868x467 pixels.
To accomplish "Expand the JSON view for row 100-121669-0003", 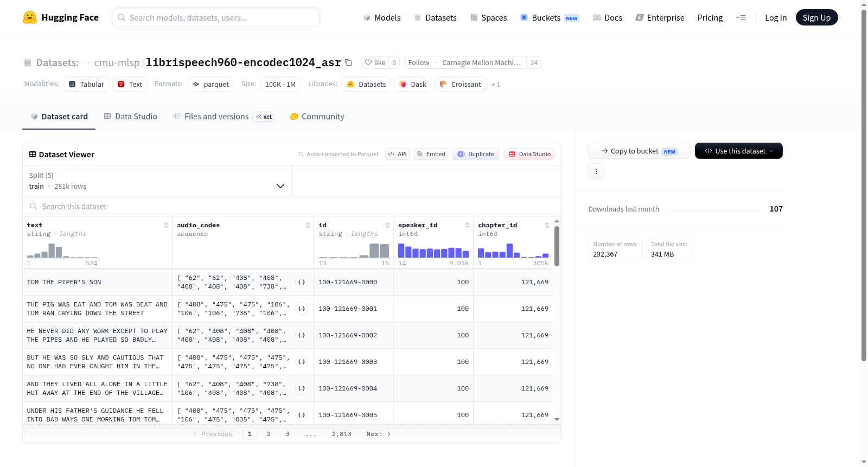I will coord(302,362).
